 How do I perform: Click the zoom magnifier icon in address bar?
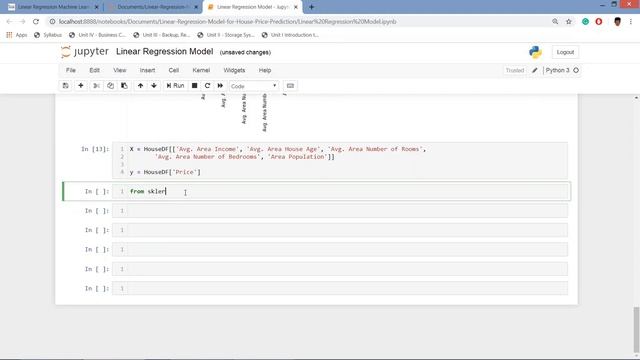(555, 22)
